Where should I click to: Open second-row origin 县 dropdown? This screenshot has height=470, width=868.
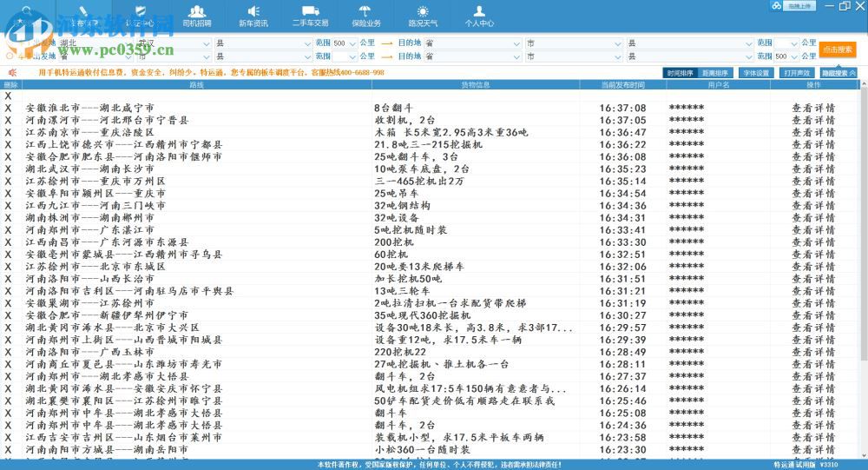pyautogui.click(x=264, y=56)
